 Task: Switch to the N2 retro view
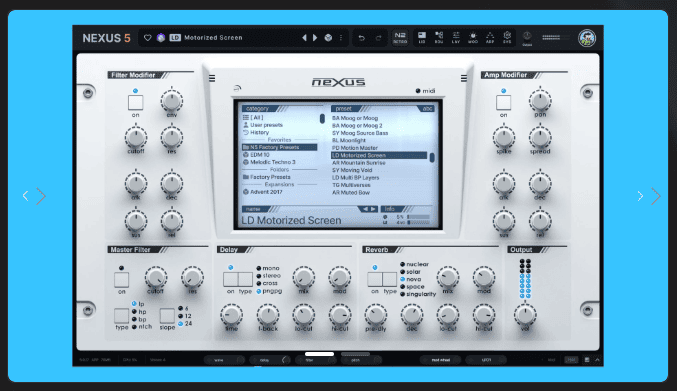click(x=400, y=38)
